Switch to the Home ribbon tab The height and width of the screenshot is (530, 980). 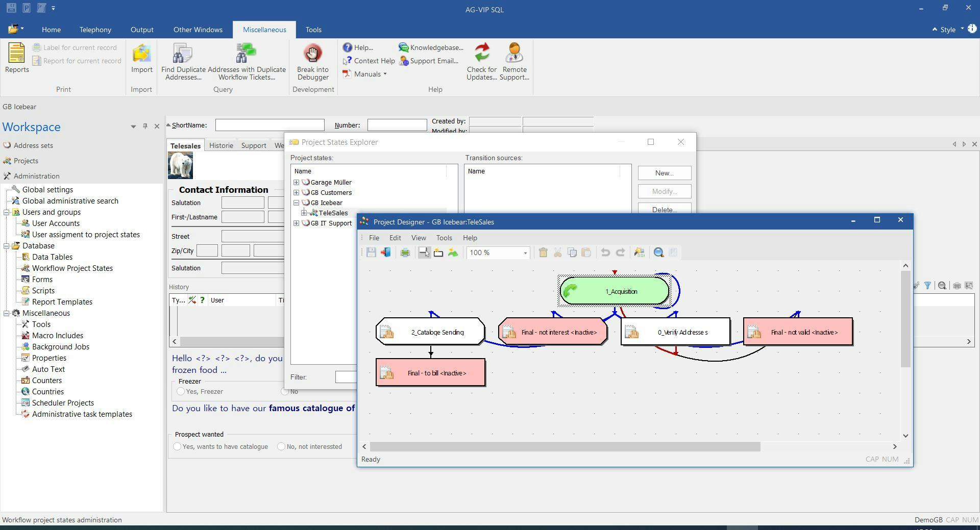pos(51,30)
